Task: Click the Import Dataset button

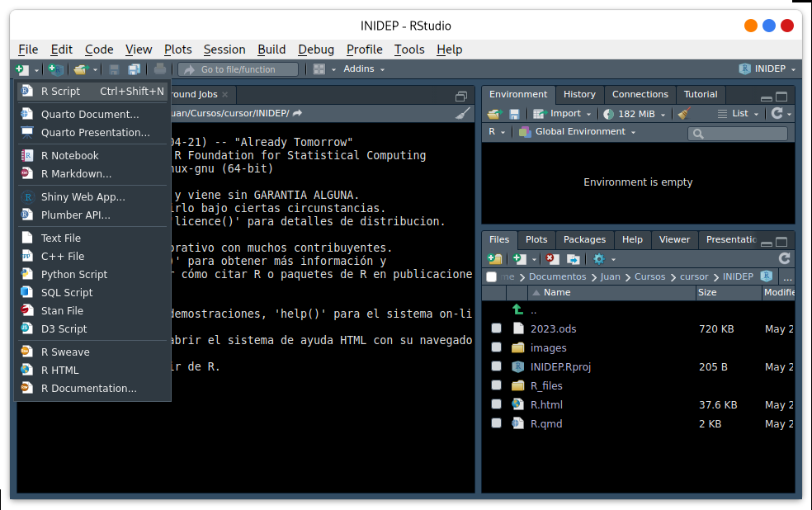Action: pyautogui.click(x=562, y=113)
